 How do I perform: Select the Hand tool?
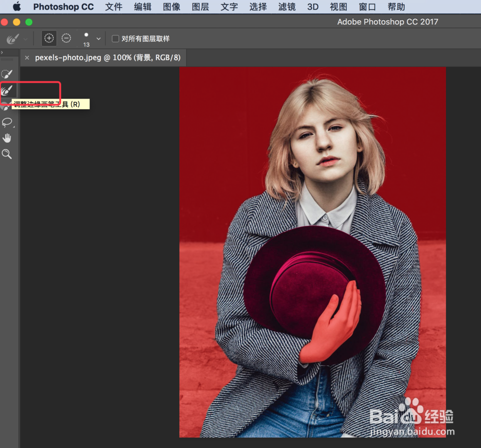tap(7, 138)
